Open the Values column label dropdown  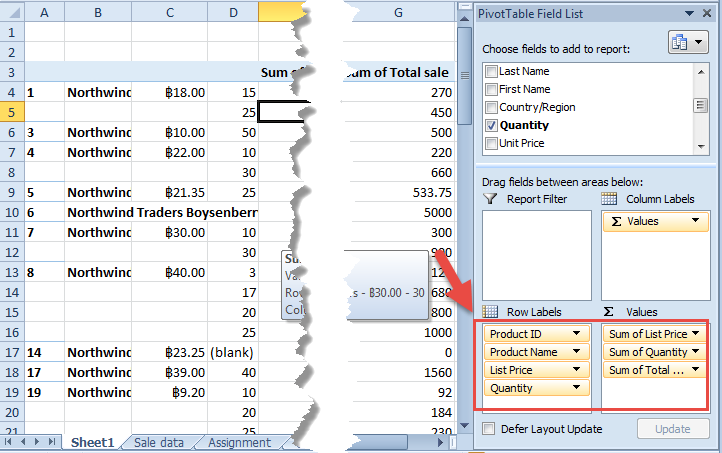pos(696,221)
